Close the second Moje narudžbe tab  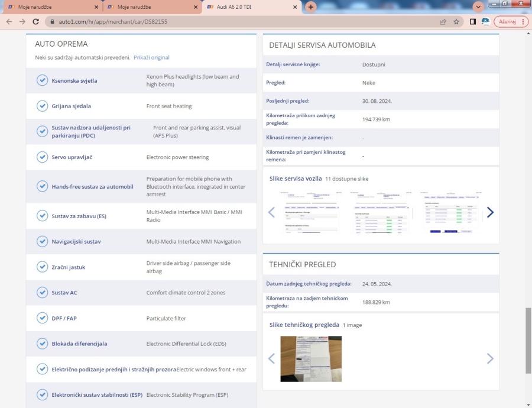pyautogui.click(x=196, y=7)
